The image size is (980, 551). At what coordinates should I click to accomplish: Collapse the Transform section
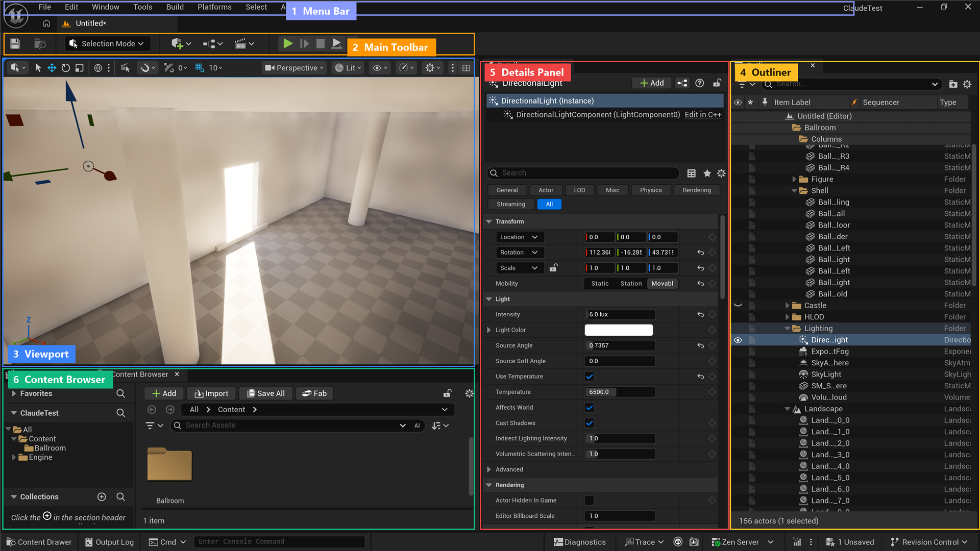(x=489, y=222)
